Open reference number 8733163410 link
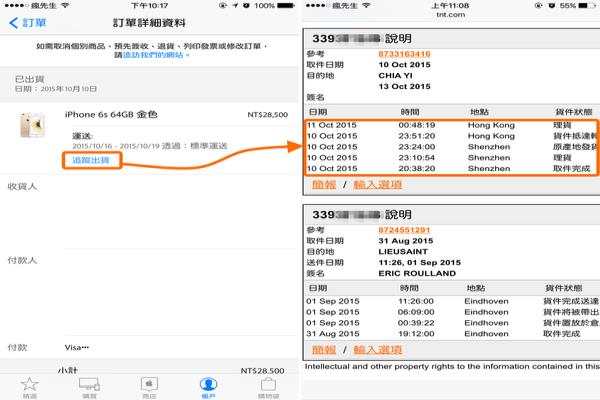 point(404,54)
